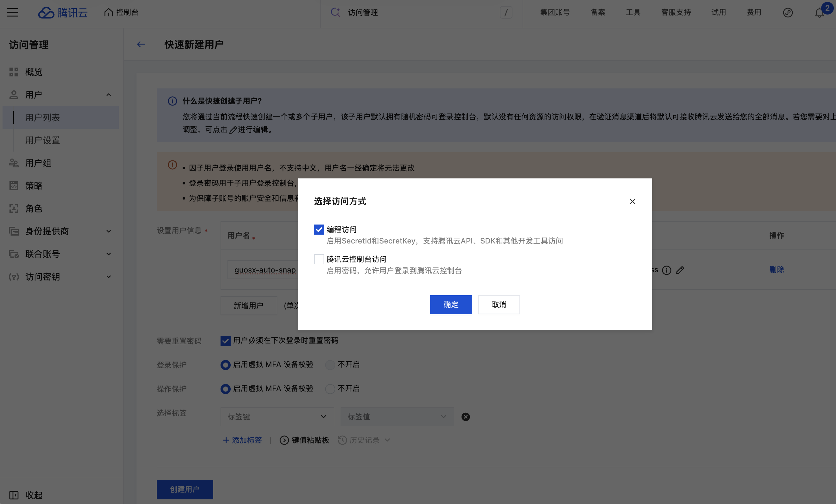Image resolution: width=836 pixels, height=504 pixels.
Task: Click the 访问管理 search field
Action: (x=421, y=13)
